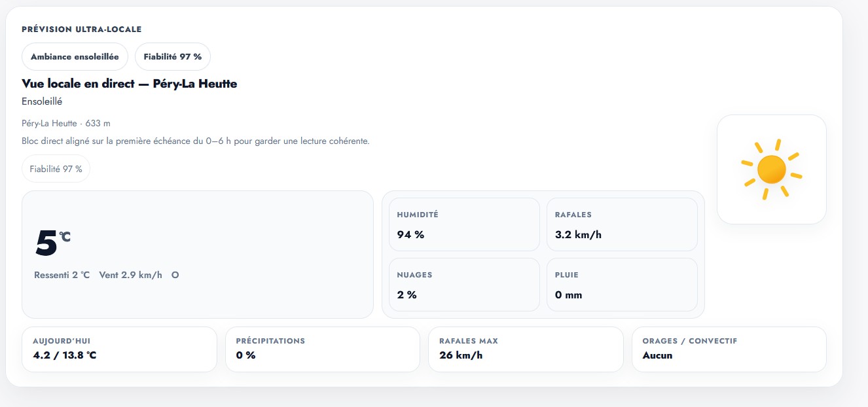Viewport: 868px width, 407px height.
Task: Click the Précipitations 0 % tile
Action: tap(322, 349)
